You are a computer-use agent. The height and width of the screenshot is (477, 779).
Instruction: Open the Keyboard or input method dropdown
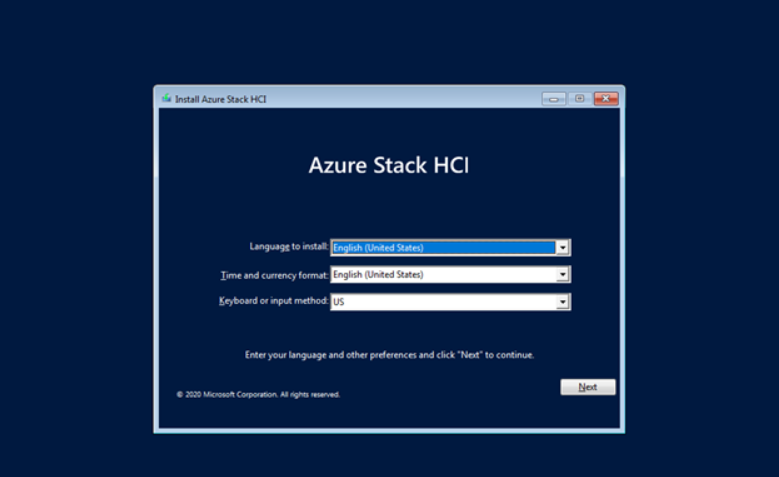pos(451,302)
